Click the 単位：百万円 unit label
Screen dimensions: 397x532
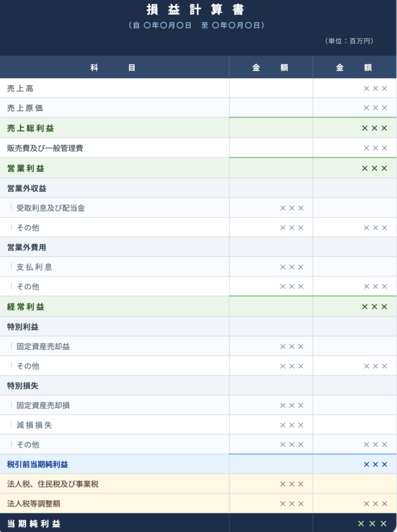(349, 41)
